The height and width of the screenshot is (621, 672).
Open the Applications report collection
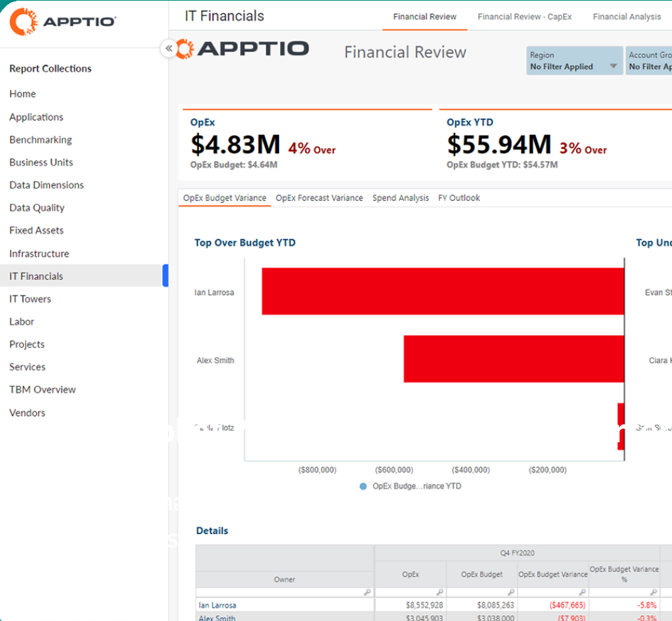(36, 117)
